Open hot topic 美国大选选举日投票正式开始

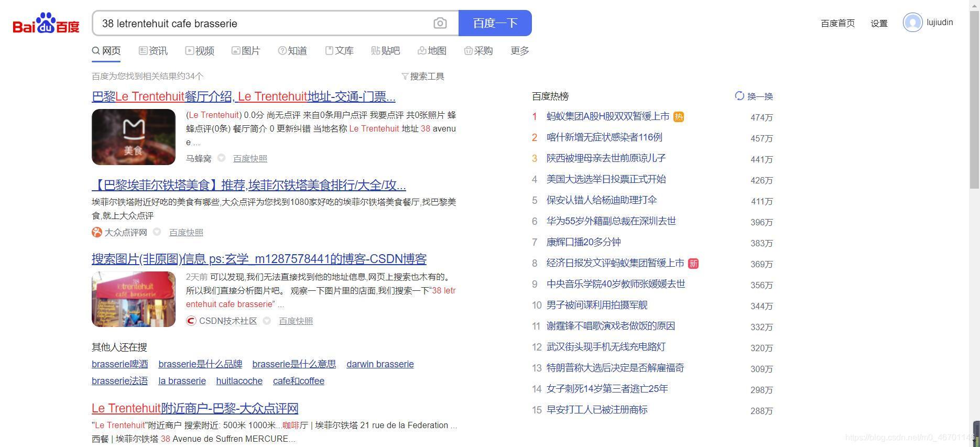pyautogui.click(x=606, y=179)
